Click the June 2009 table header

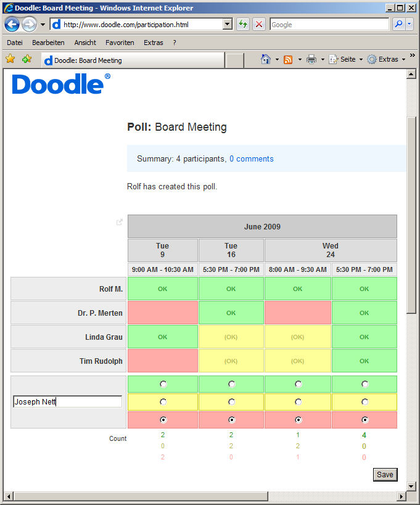[263, 226]
